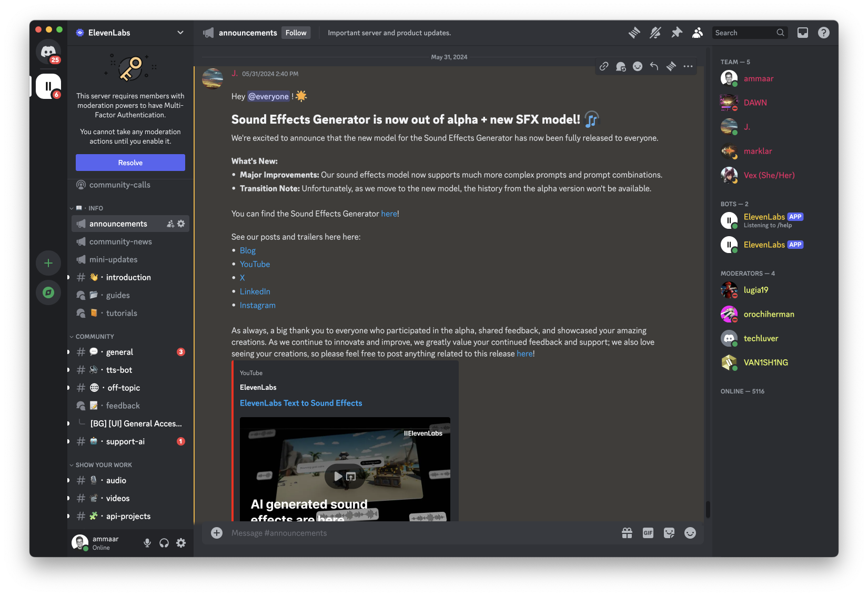This screenshot has height=596, width=868.
Task: Add reaction smiley in message hover toolbar
Action: point(638,66)
